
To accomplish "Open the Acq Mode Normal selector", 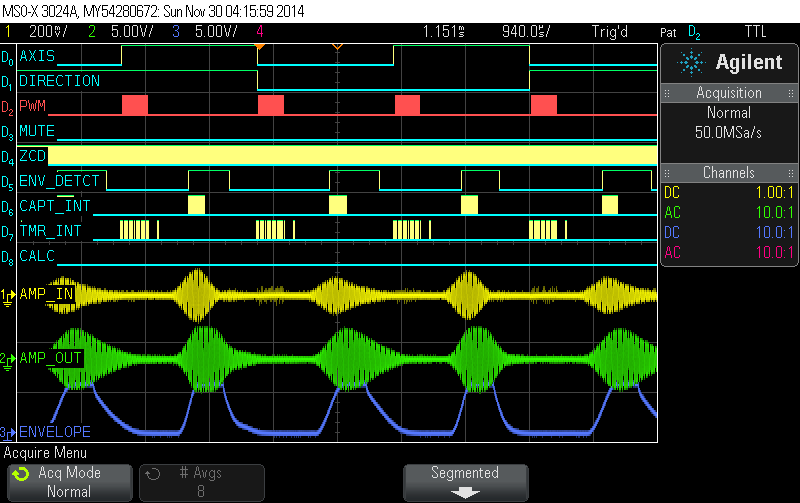I will (x=68, y=482).
